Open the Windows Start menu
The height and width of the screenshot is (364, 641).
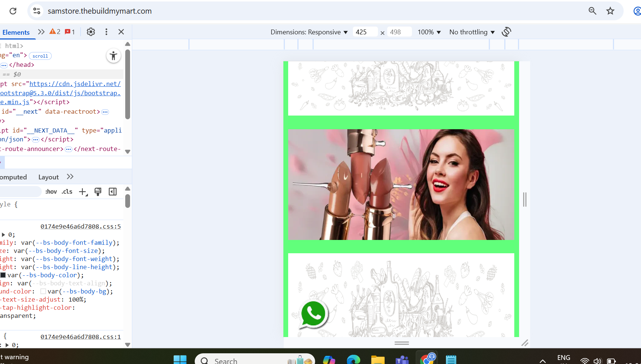pos(180,359)
